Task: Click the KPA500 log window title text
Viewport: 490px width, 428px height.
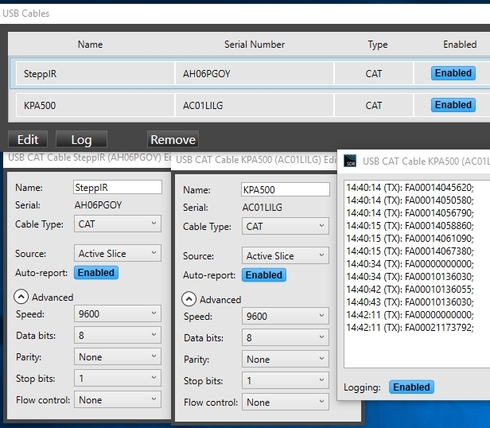Action: pos(426,161)
